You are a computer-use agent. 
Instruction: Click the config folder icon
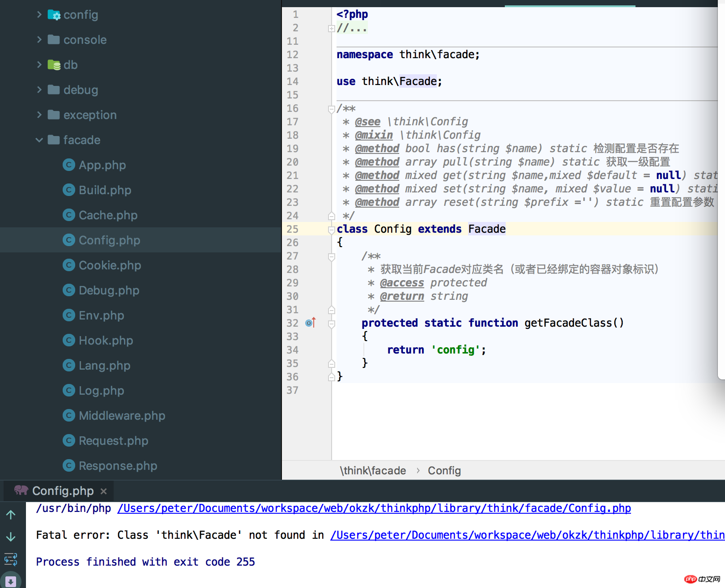click(x=54, y=15)
